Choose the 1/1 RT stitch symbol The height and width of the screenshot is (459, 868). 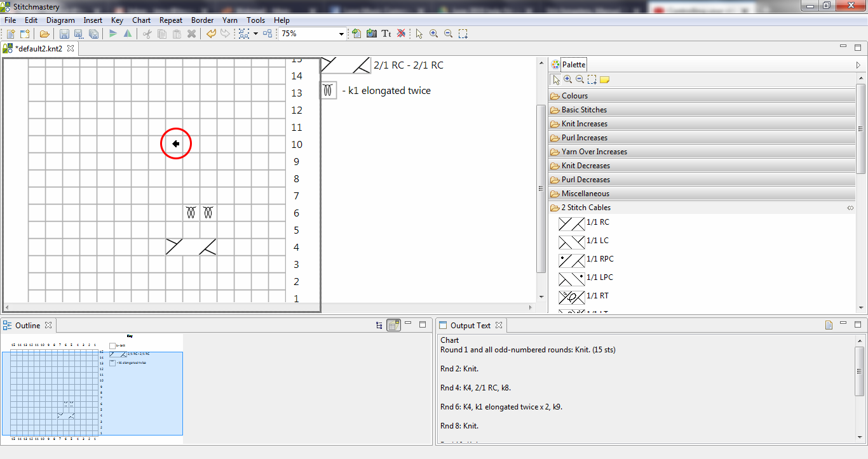(x=571, y=297)
